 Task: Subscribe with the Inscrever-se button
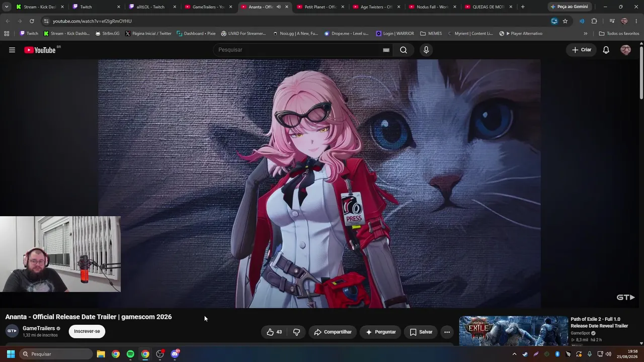87,331
